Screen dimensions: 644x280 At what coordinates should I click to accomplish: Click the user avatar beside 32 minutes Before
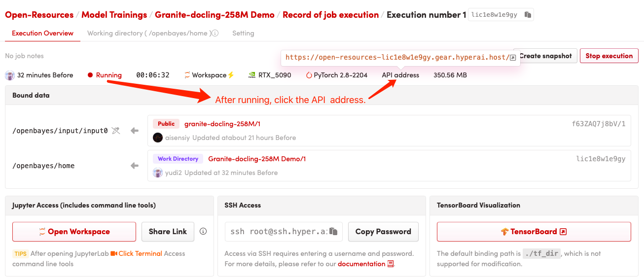pos(10,75)
